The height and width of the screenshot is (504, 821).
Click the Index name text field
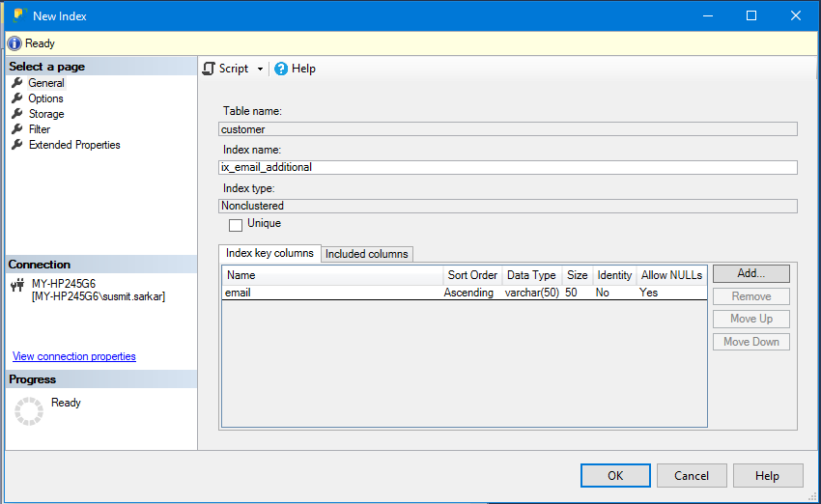pyautogui.click(x=508, y=167)
